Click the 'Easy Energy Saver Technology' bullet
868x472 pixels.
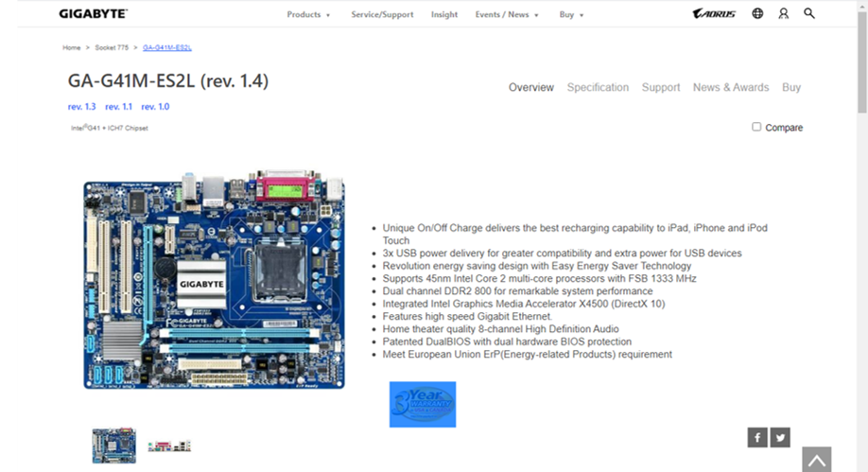536,266
